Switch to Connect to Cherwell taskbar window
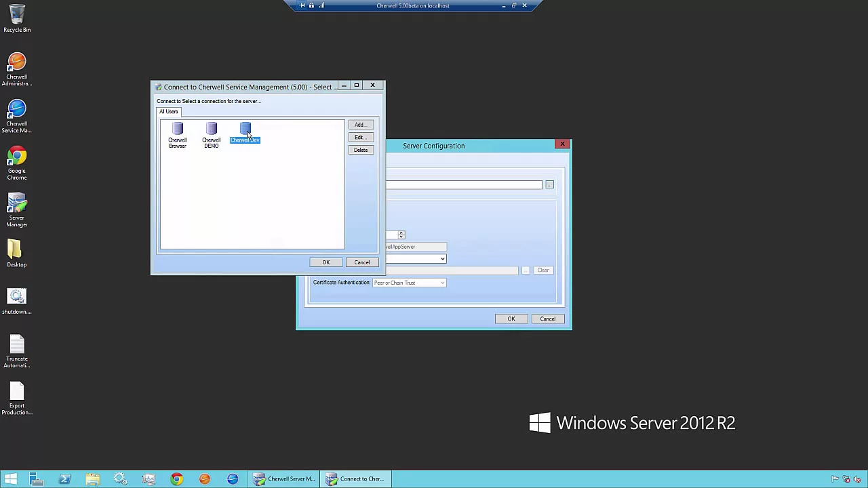 355,479
